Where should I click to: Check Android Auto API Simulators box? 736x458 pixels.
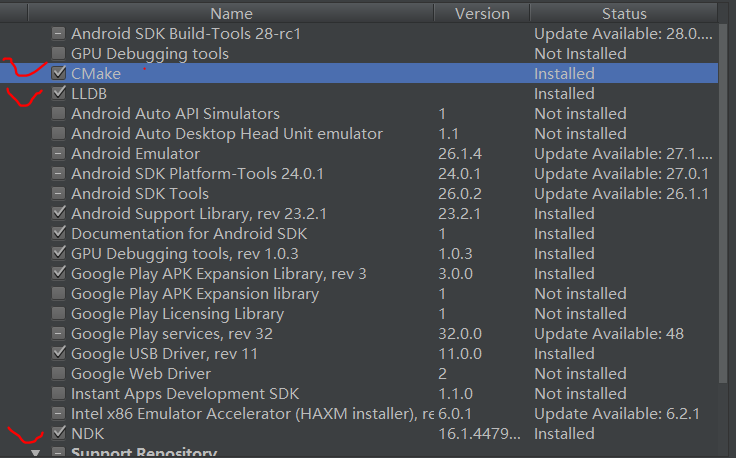pos(58,113)
